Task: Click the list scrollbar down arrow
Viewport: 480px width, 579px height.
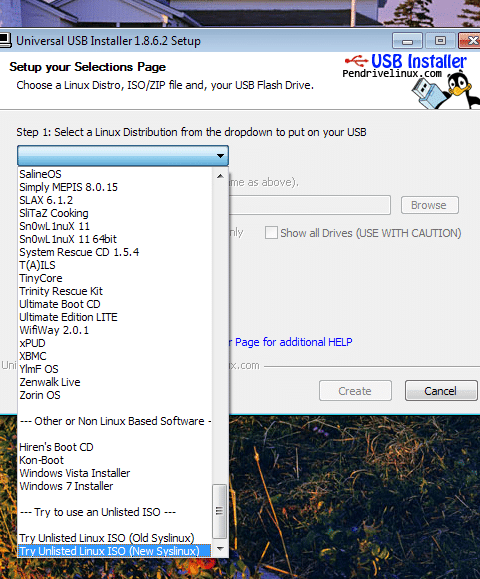Action: 220,549
